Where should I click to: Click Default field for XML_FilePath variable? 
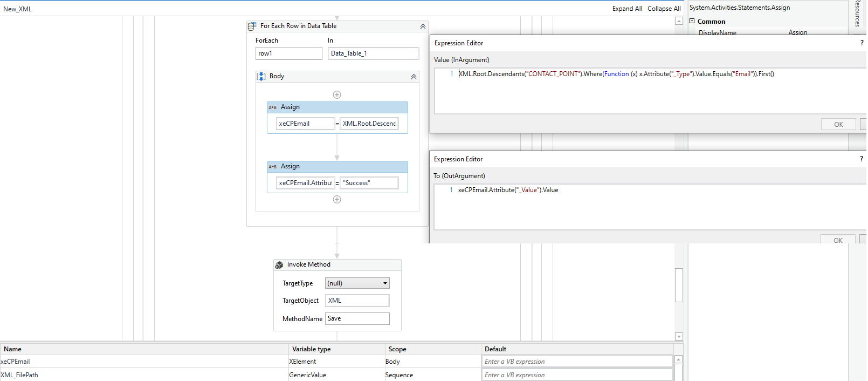(577, 375)
